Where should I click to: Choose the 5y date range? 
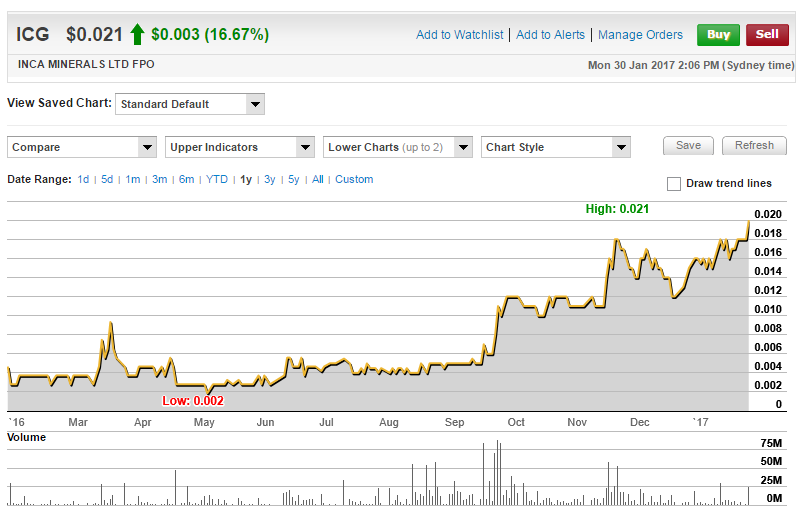pos(294,180)
